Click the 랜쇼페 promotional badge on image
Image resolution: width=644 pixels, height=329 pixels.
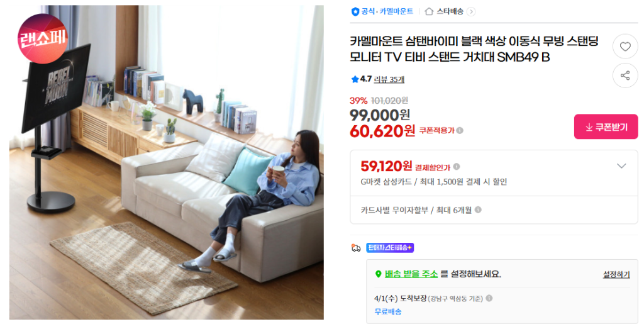tap(42, 38)
